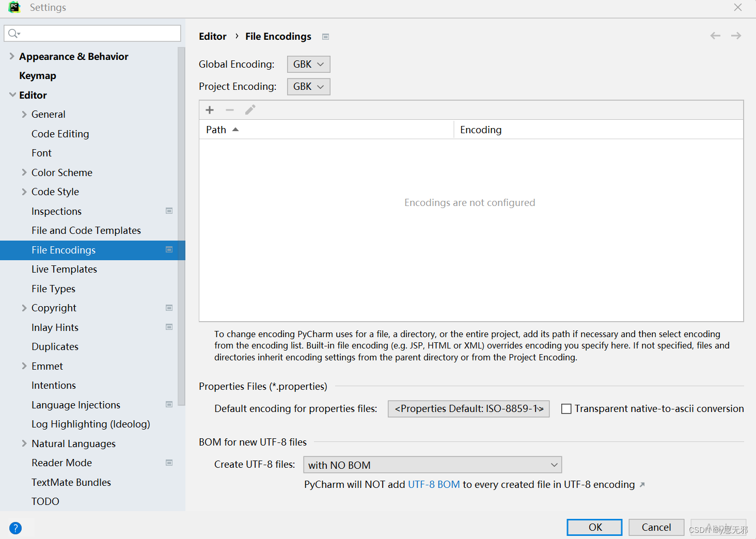Expand the General node
756x539 pixels.
[x=24, y=114]
